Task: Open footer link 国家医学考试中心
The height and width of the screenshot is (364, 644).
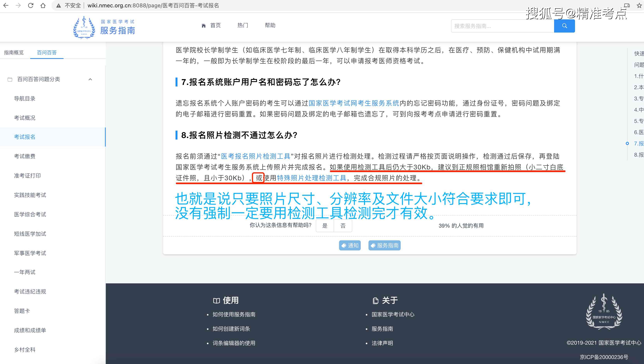Action: [x=393, y=314]
